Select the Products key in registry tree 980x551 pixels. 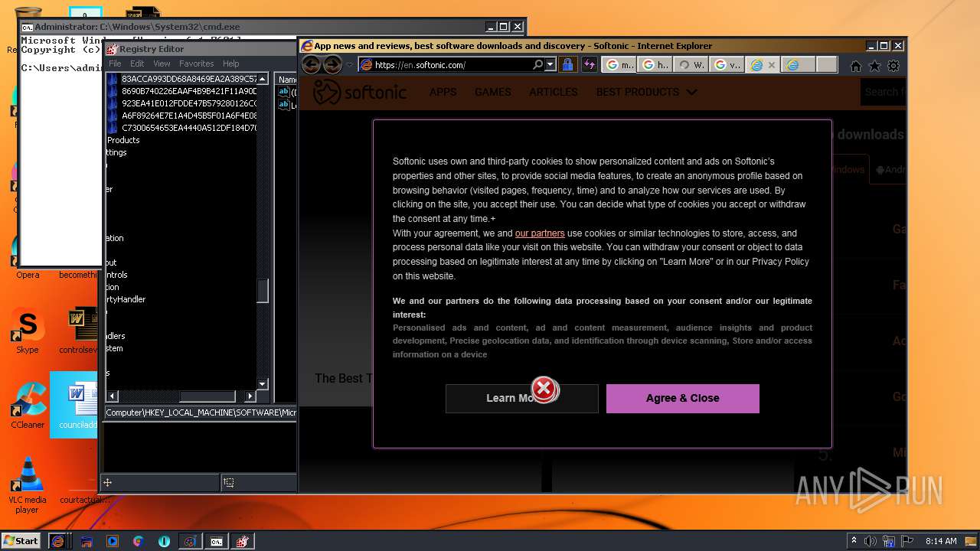pyautogui.click(x=123, y=140)
